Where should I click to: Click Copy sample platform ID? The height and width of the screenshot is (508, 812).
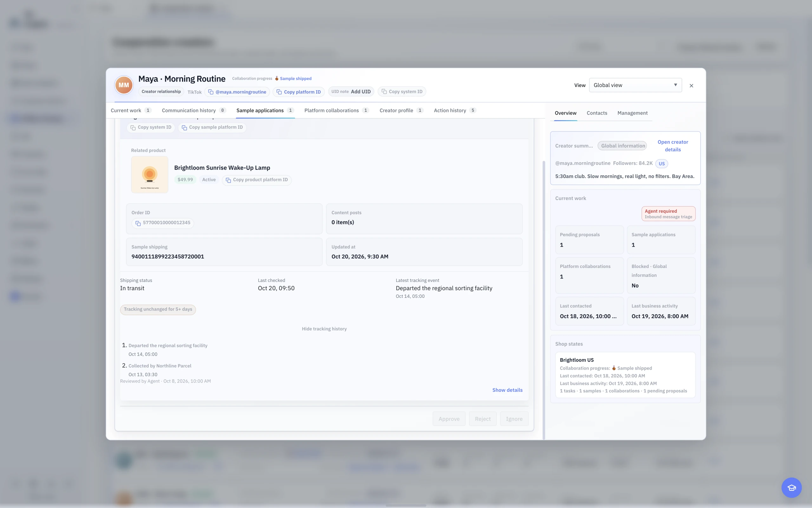pyautogui.click(x=212, y=127)
